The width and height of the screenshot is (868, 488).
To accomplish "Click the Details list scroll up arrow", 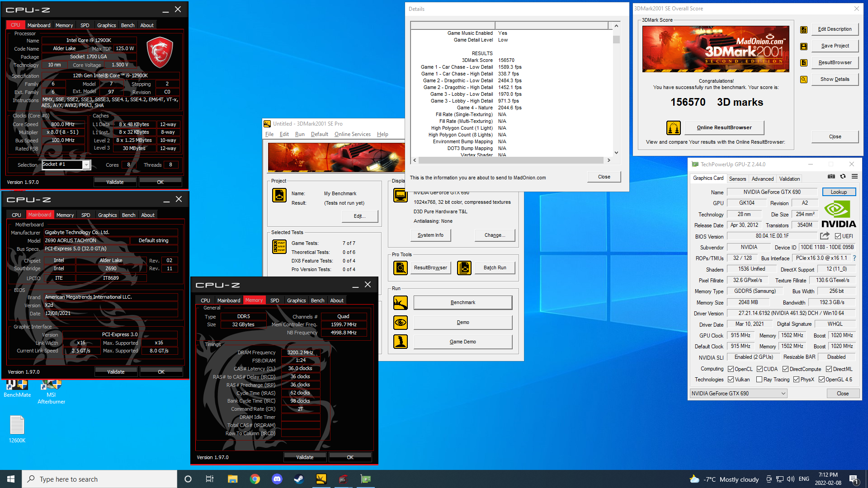I will [x=616, y=26].
